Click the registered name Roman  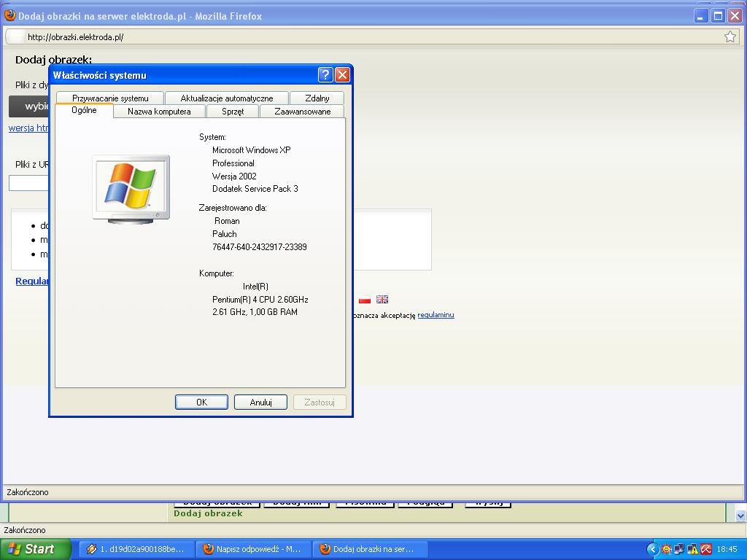pyautogui.click(x=227, y=221)
